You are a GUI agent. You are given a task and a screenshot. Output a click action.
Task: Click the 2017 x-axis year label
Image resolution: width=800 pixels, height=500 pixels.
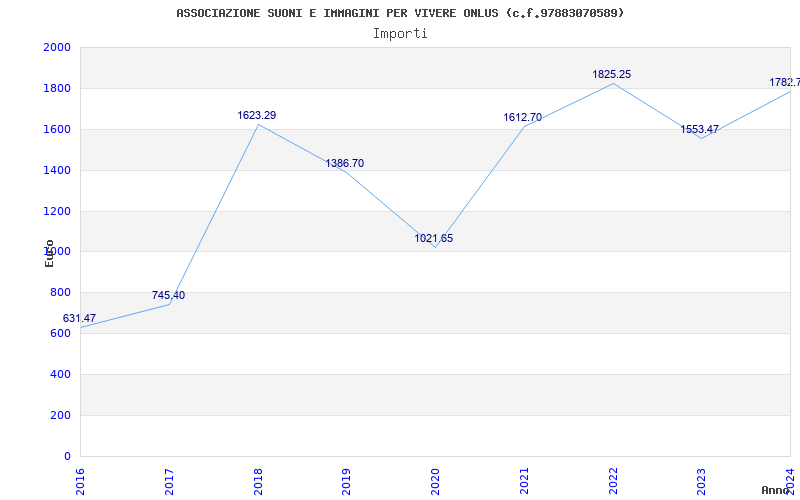tap(169, 481)
